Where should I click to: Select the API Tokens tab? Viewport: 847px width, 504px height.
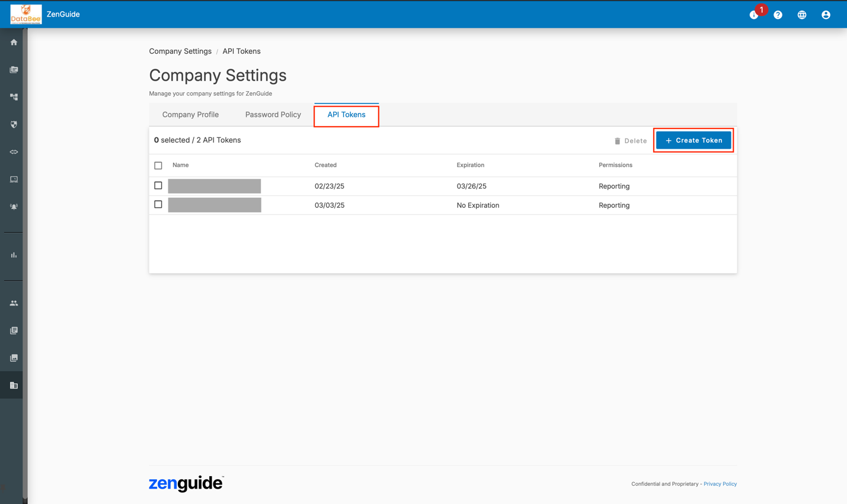[346, 115]
